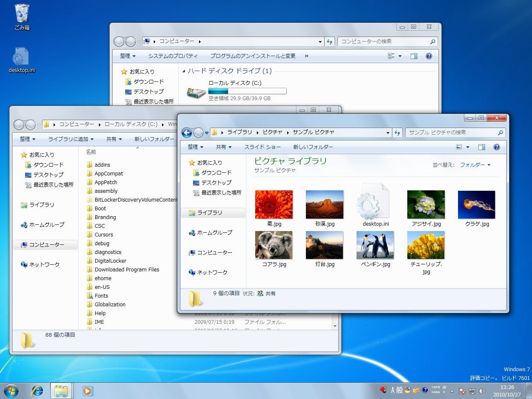
Task: Open address dropdown in Computer window
Action: [x=320, y=42]
